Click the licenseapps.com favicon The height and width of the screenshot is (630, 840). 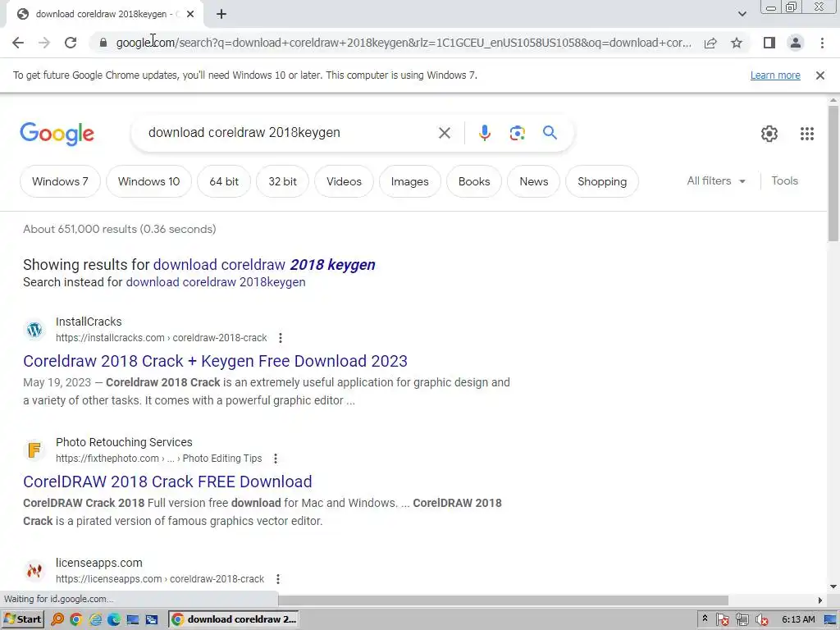[x=34, y=571]
